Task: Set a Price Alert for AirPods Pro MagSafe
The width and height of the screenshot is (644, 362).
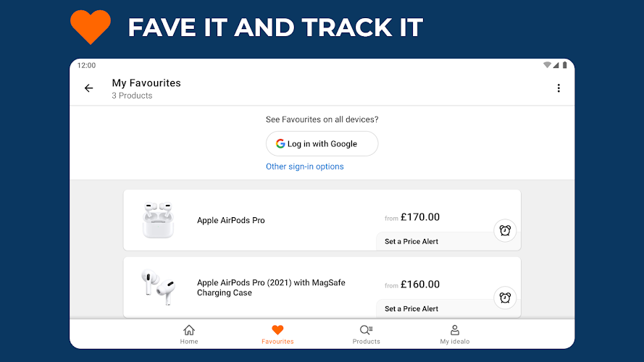Action: point(411,308)
